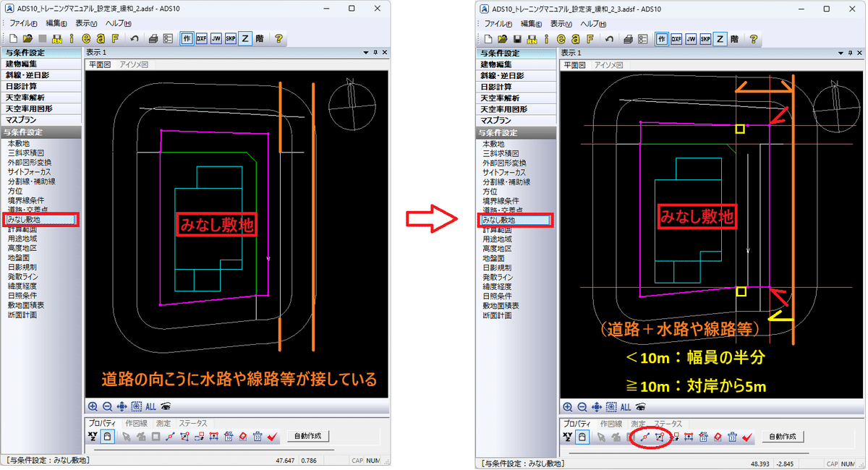Click New file icon in 緩和_2 window
This screenshot has height=470, width=868.
(x=14, y=38)
